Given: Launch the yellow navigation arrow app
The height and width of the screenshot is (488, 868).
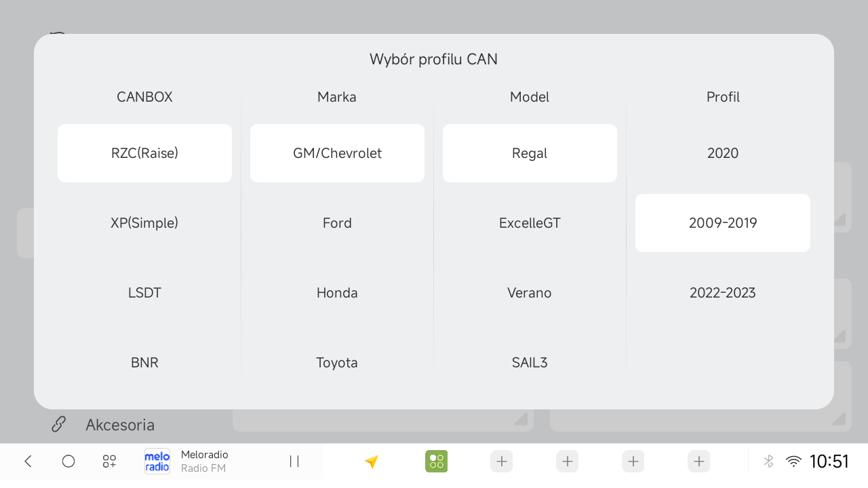Looking at the screenshot, I should [371, 462].
